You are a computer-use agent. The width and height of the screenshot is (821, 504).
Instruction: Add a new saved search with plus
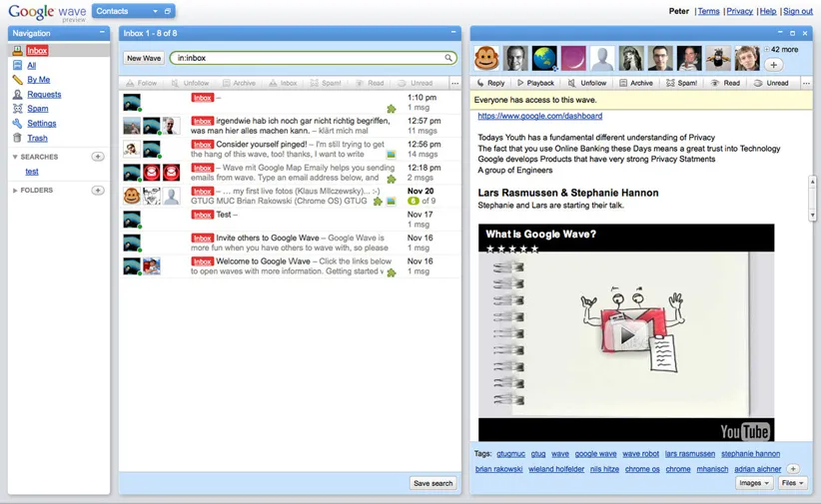click(x=97, y=157)
